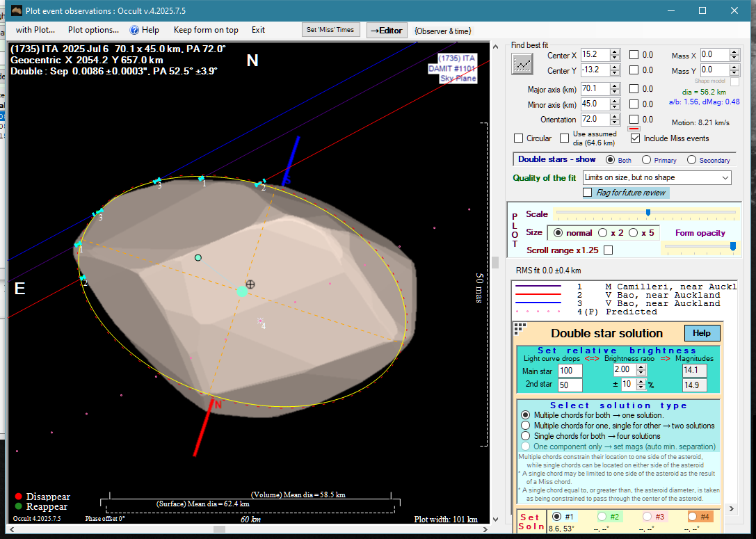
Task: Open the Plot options... menu
Action: (x=93, y=30)
